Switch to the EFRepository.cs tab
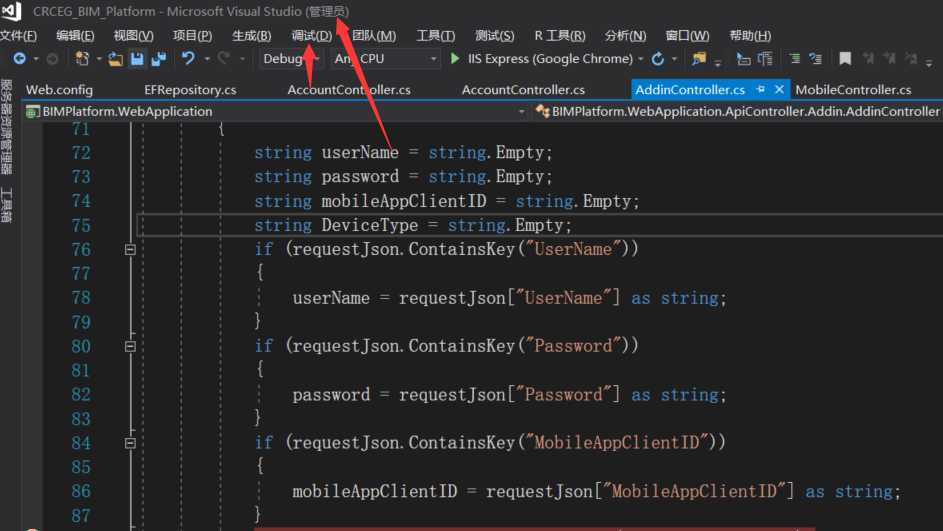 click(190, 90)
